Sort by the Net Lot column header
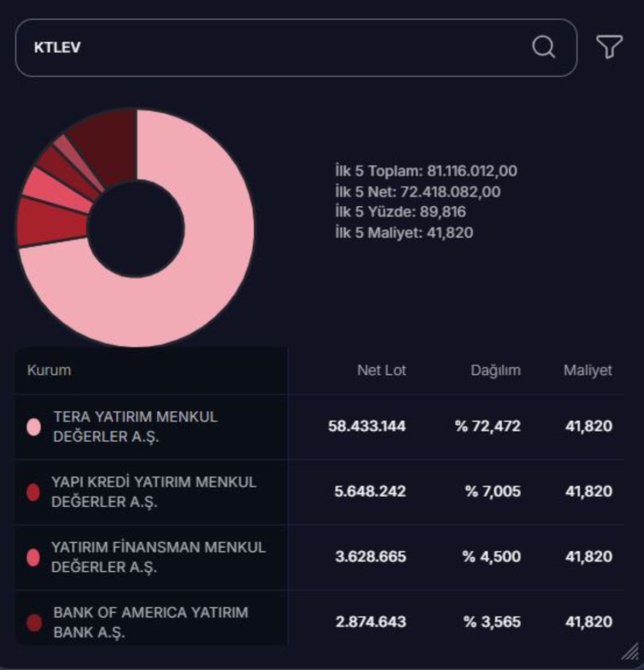Image resolution: width=644 pixels, height=670 pixels. (x=382, y=370)
